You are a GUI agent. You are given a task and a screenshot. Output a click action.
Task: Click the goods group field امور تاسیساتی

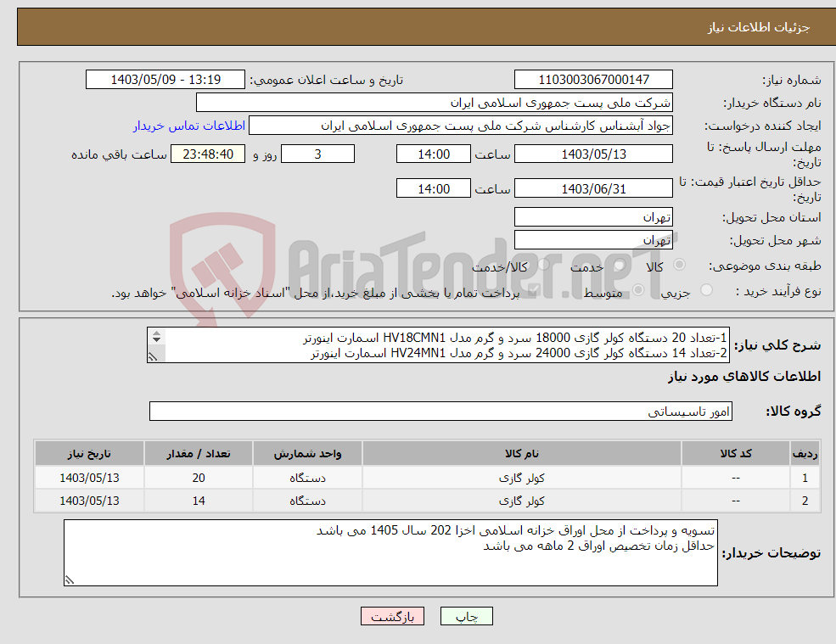click(441, 411)
